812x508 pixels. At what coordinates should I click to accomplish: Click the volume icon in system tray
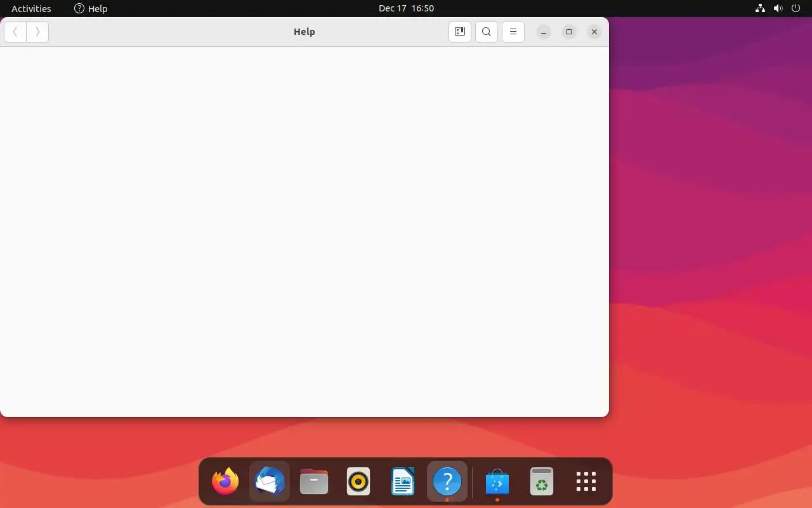click(778, 8)
